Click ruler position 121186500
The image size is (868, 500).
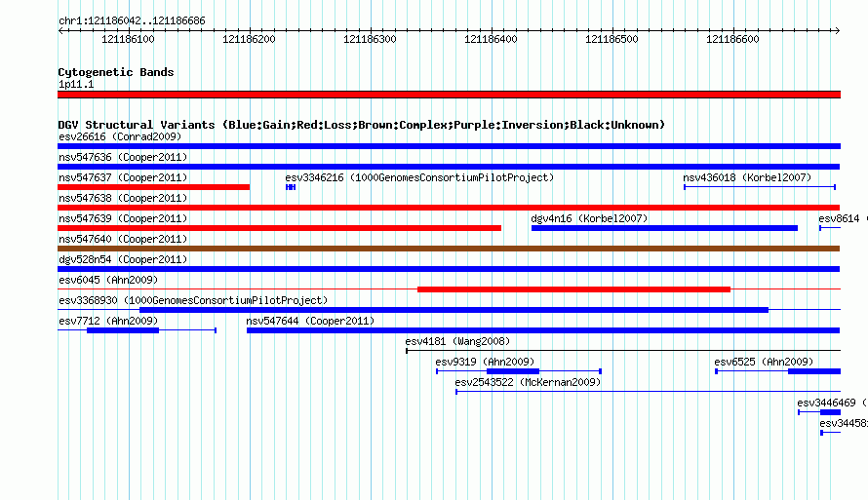[x=612, y=39]
